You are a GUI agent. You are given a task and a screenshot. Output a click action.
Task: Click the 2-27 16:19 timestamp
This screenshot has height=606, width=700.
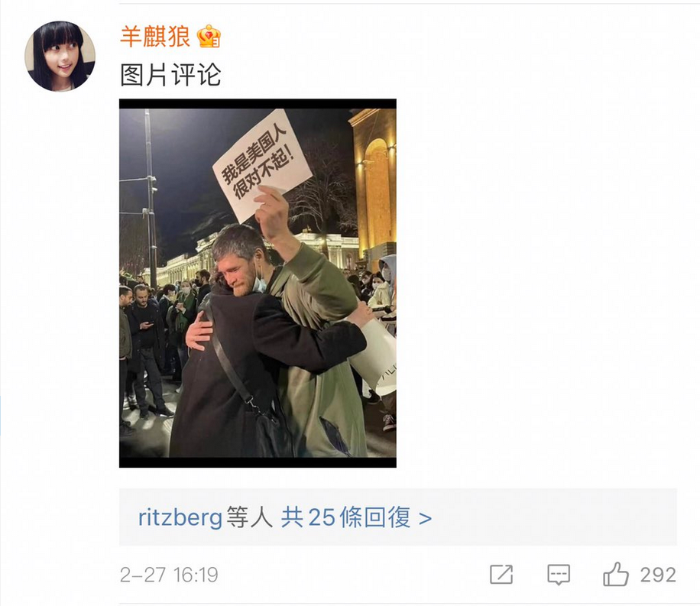coord(169,575)
